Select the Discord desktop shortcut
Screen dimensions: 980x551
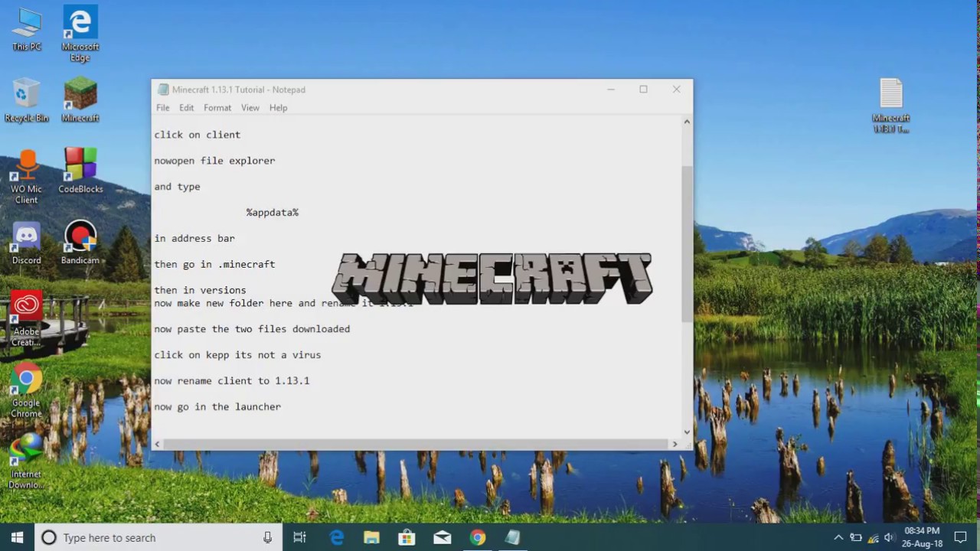(x=26, y=243)
